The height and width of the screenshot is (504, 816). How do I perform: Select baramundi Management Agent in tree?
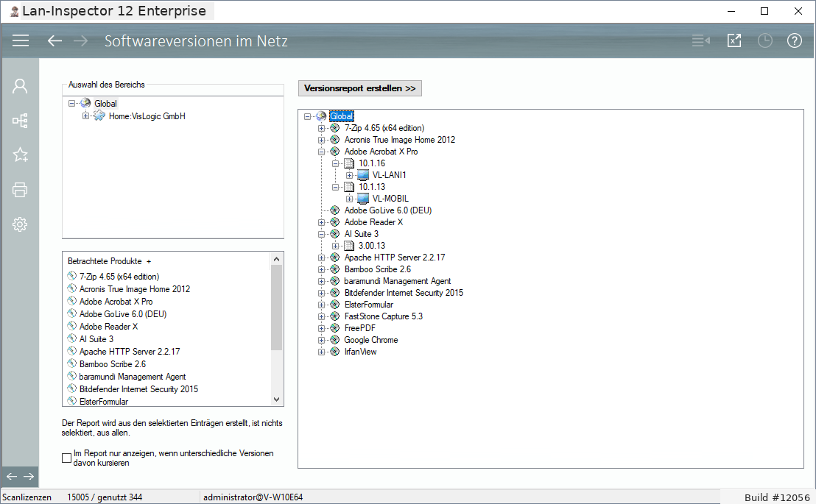point(398,281)
